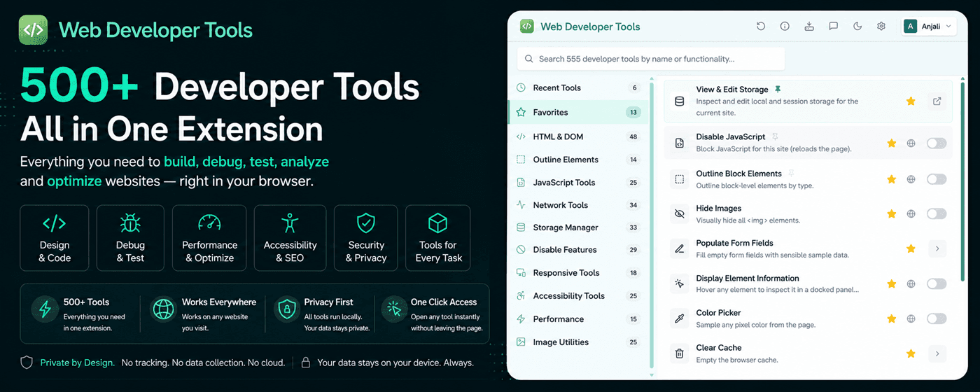Screen dimensions: 980x392
Task: Click Debug & Test feature card
Action: coord(130,238)
